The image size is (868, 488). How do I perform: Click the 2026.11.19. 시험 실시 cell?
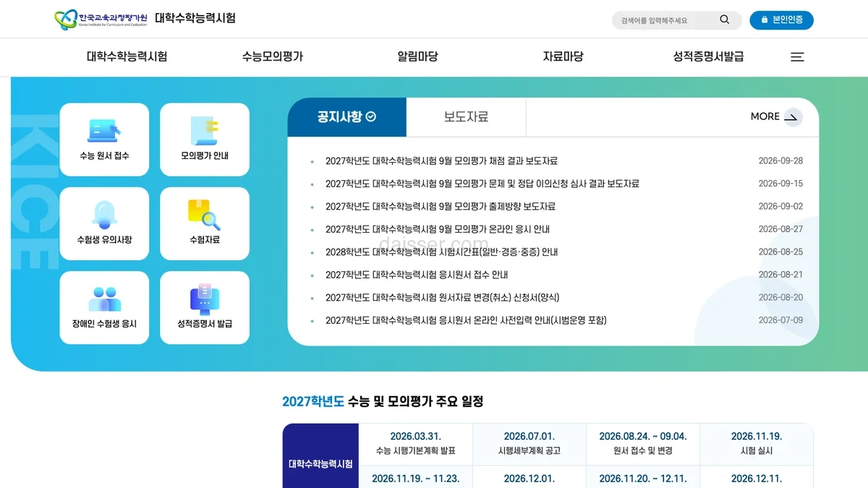click(x=757, y=444)
